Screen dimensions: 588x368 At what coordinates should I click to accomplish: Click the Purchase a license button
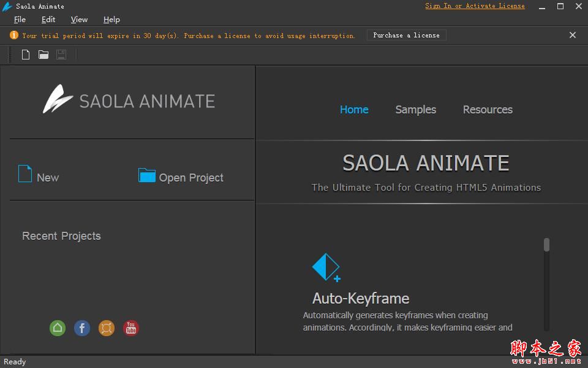click(x=406, y=36)
